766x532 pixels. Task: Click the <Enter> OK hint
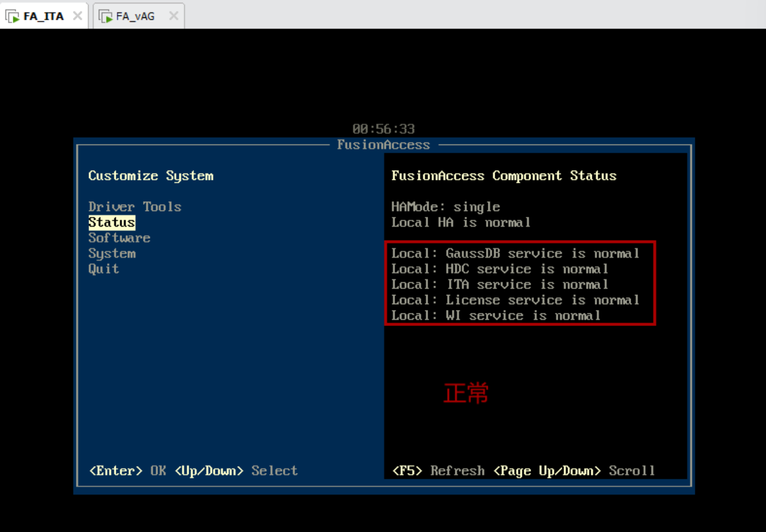pos(127,471)
